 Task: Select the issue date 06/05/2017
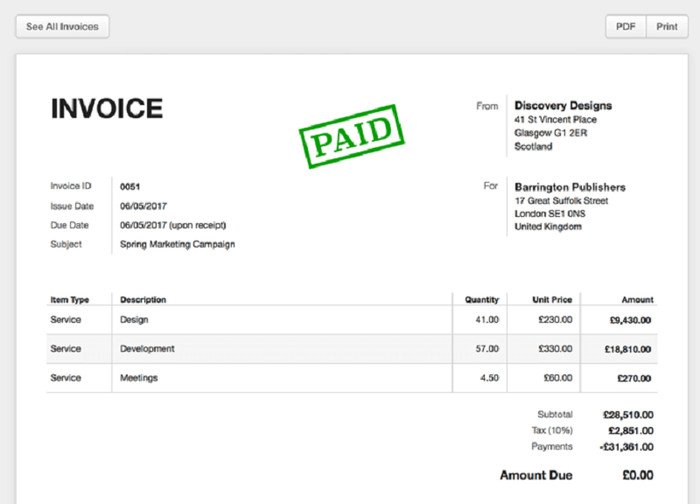(x=143, y=206)
